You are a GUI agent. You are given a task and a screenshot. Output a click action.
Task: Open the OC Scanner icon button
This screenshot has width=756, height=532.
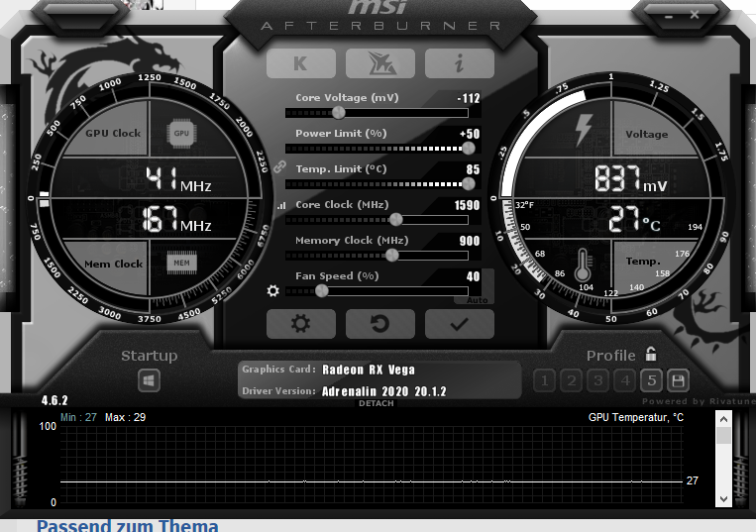[x=380, y=63]
